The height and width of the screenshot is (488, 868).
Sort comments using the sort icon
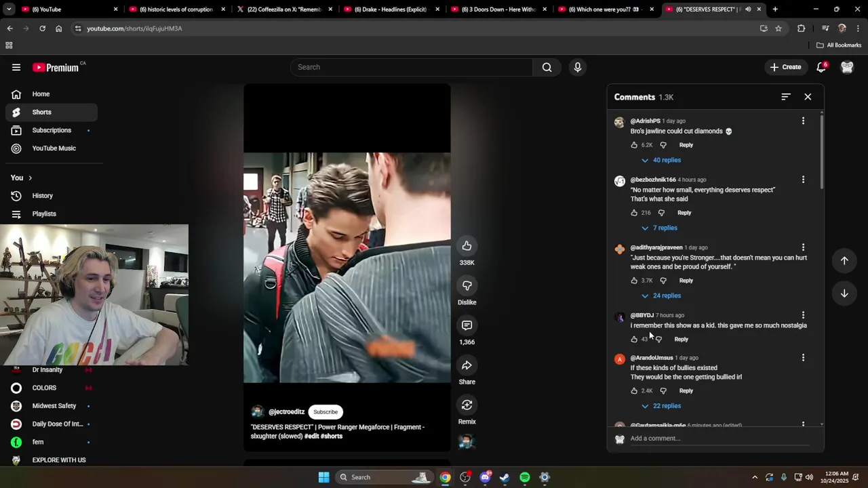[785, 97]
